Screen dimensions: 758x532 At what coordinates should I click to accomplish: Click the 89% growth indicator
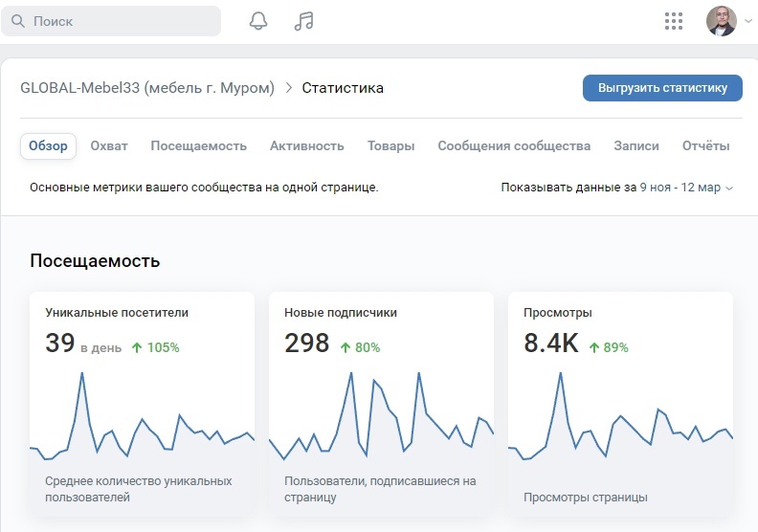click(608, 347)
